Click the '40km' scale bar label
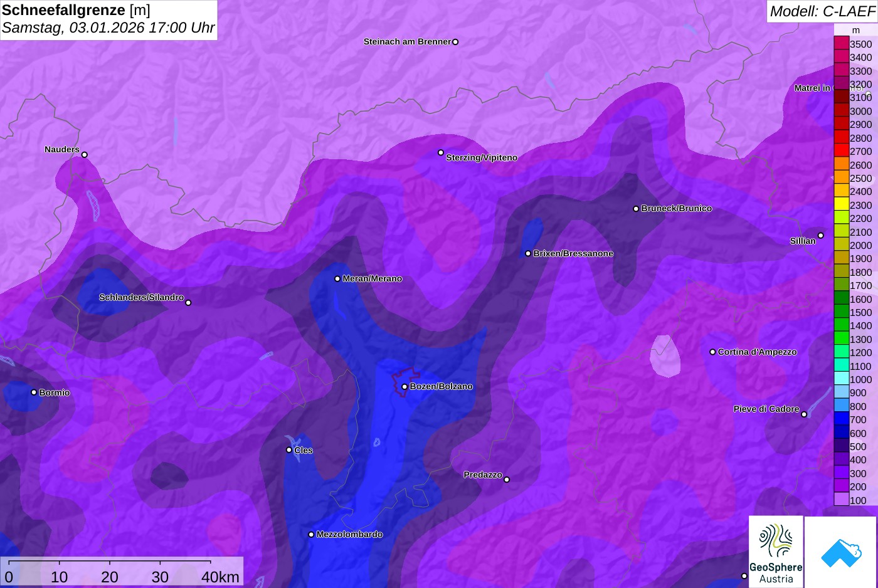Image resolution: width=878 pixels, height=588 pixels. click(x=220, y=577)
